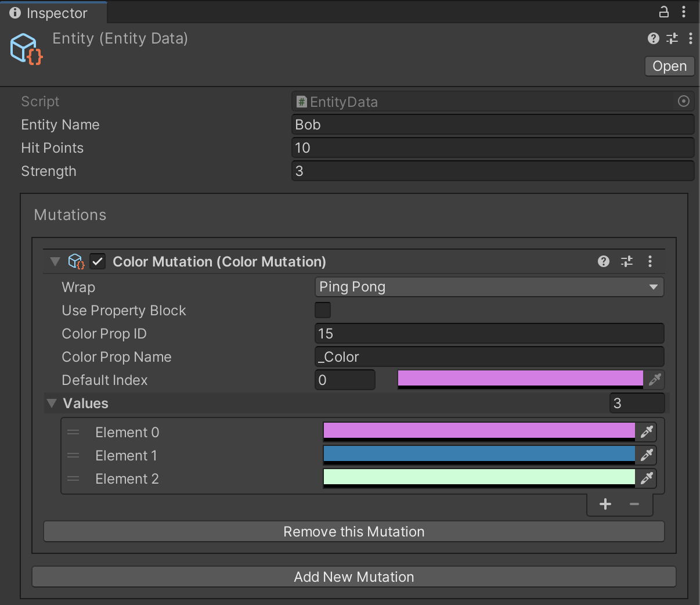Click the Element 1 eyedropper icon
700x605 pixels.
pos(647,455)
